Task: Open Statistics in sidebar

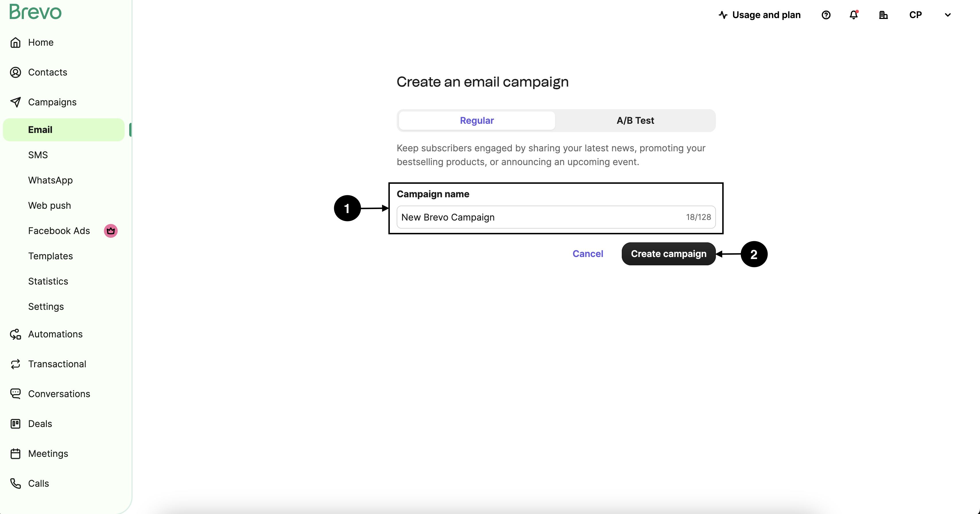Action: click(x=48, y=281)
